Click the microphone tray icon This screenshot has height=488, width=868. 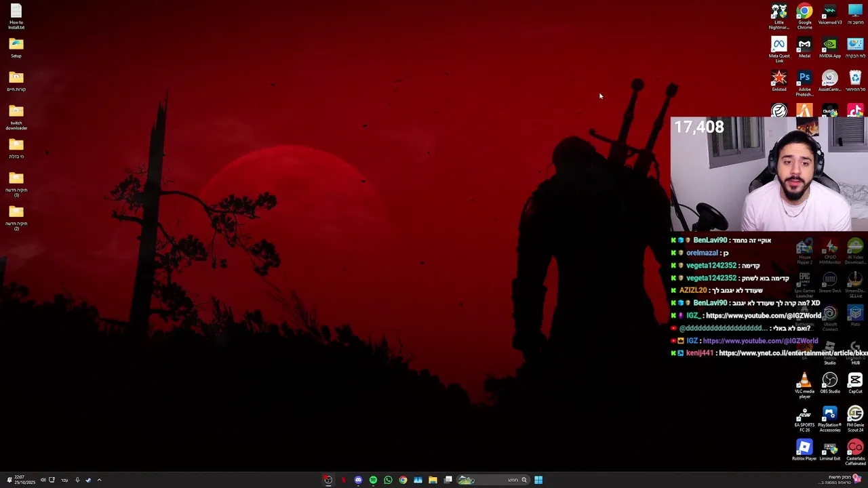coord(77,480)
